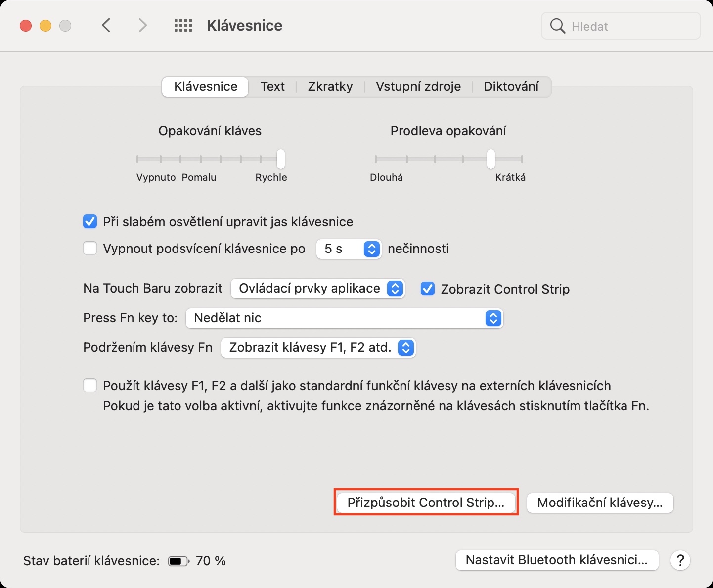This screenshot has width=713, height=588.
Task: Go back with the left chevron
Action: pyautogui.click(x=106, y=26)
